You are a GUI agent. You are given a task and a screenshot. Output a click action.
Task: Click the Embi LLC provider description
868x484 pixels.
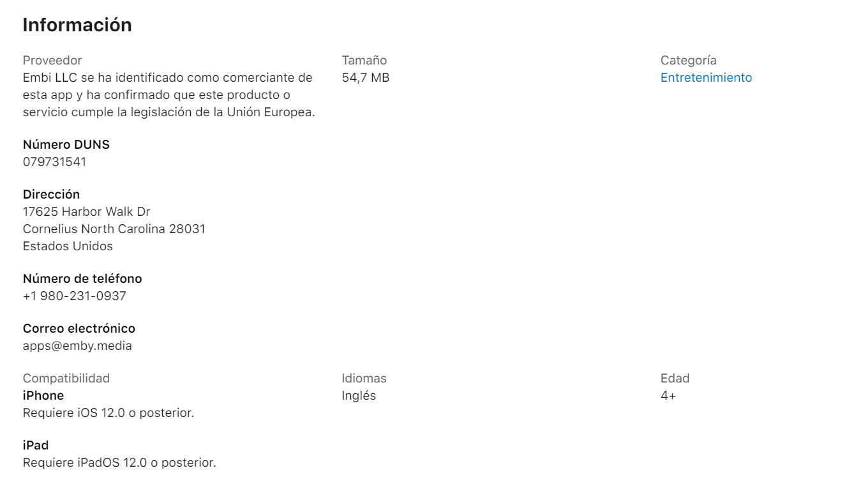(x=168, y=95)
